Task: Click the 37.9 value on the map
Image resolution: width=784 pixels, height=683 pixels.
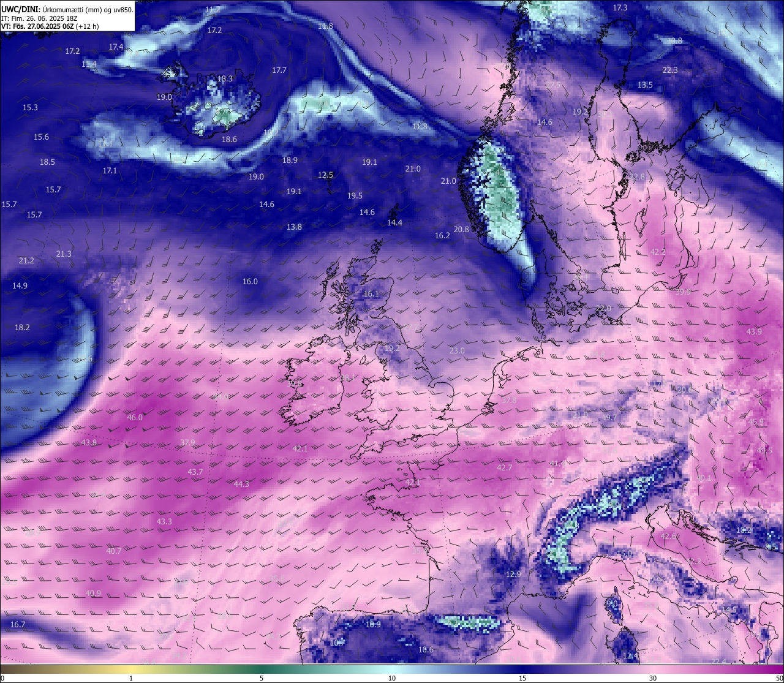Action: (187, 442)
